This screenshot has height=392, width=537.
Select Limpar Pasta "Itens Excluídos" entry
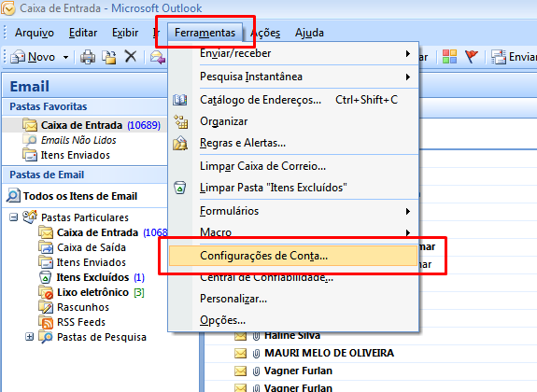tap(293, 188)
